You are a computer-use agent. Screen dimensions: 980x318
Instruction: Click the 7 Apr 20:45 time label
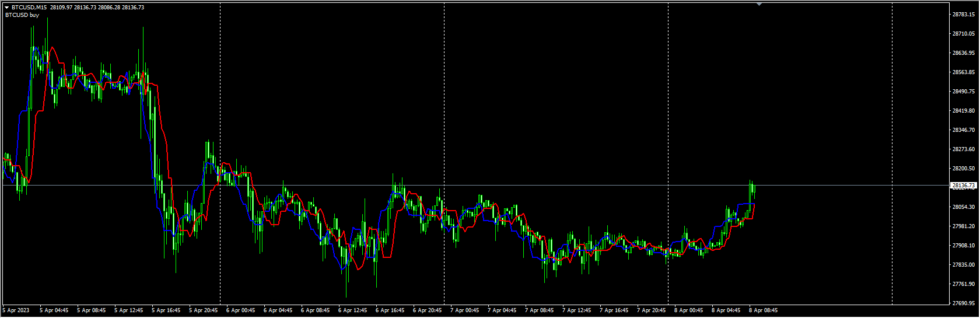click(651, 310)
